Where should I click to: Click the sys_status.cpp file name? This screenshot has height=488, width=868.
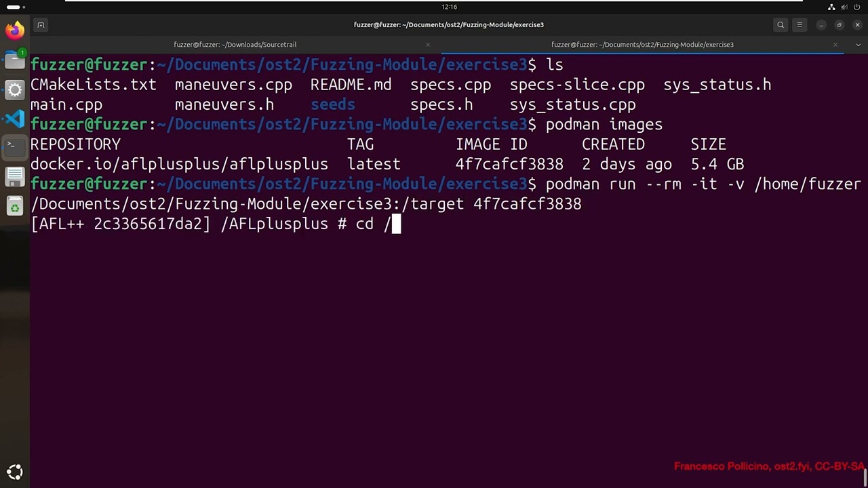pos(573,105)
